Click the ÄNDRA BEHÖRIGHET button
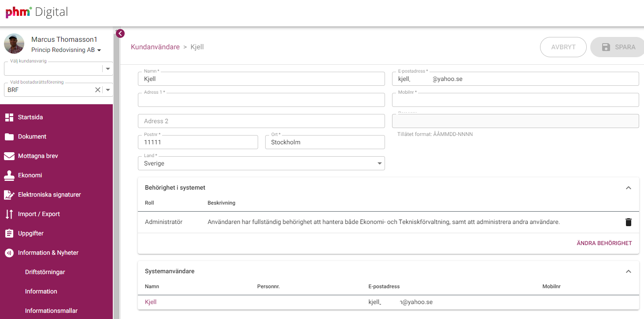This screenshot has width=644, height=319. (x=604, y=243)
